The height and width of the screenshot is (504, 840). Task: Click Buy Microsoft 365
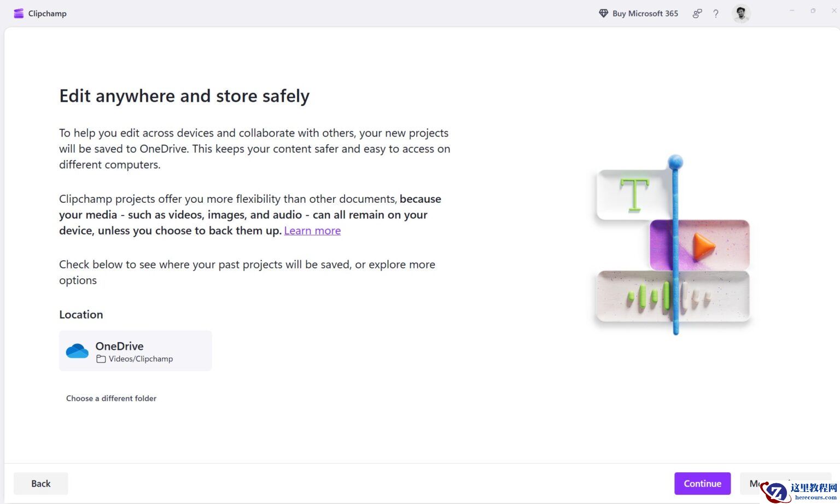click(645, 13)
